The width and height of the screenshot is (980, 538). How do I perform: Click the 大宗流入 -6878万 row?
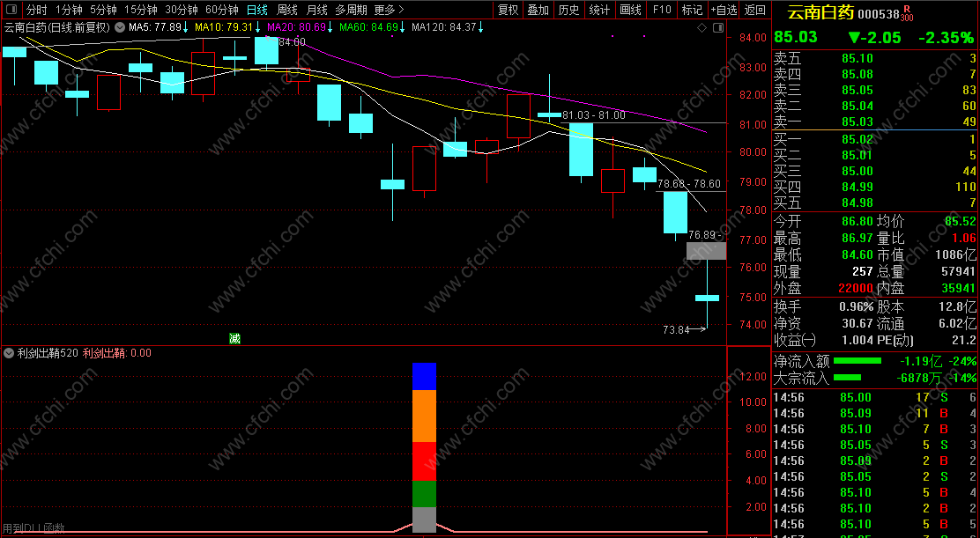875,378
